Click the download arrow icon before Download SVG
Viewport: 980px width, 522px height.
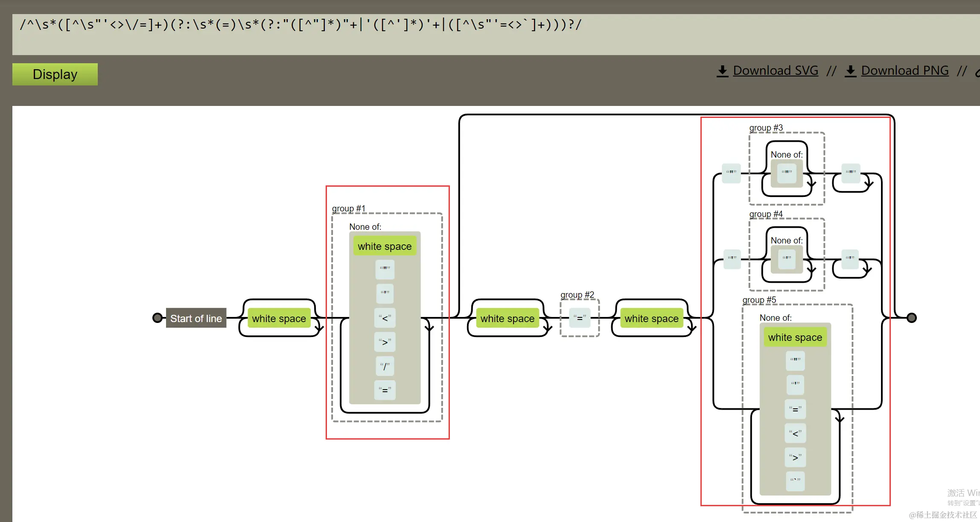(722, 71)
